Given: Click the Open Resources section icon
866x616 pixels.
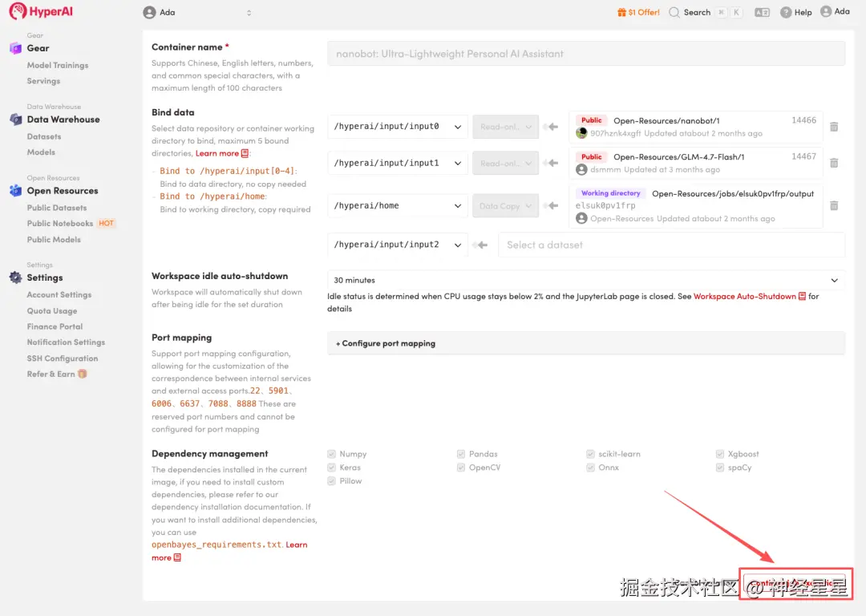Looking at the screenshot, I should pyautogui.click(x=15, y=191).
